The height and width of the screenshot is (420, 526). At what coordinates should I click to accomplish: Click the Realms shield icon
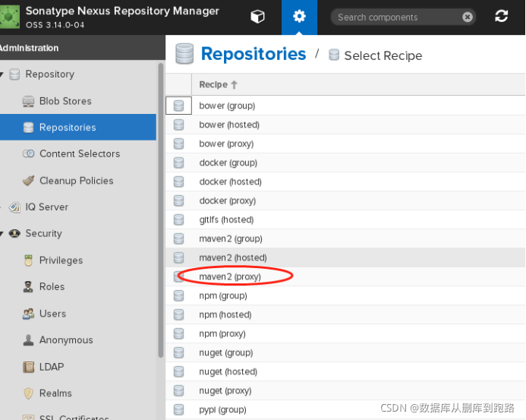[x=29, y=393]
